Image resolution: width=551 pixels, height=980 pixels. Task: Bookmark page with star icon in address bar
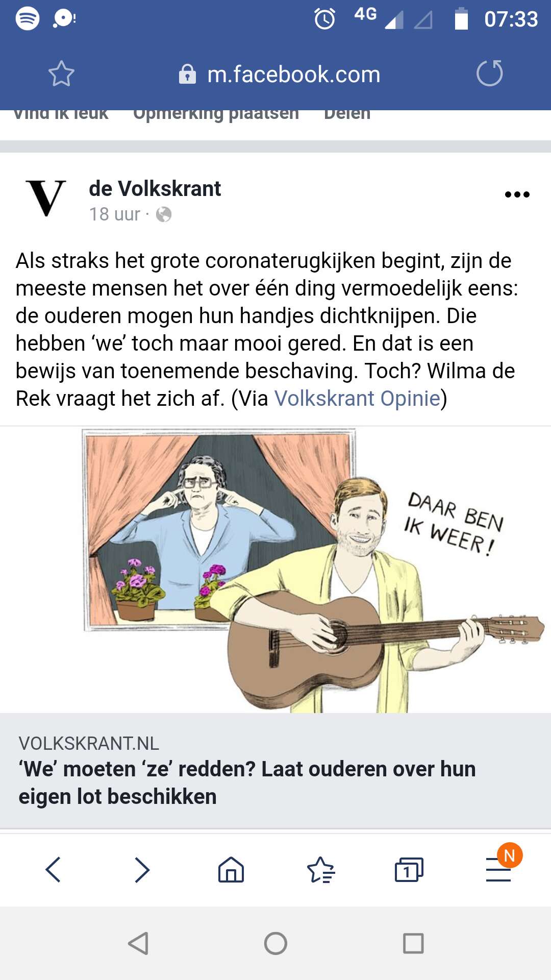point(61,73)
